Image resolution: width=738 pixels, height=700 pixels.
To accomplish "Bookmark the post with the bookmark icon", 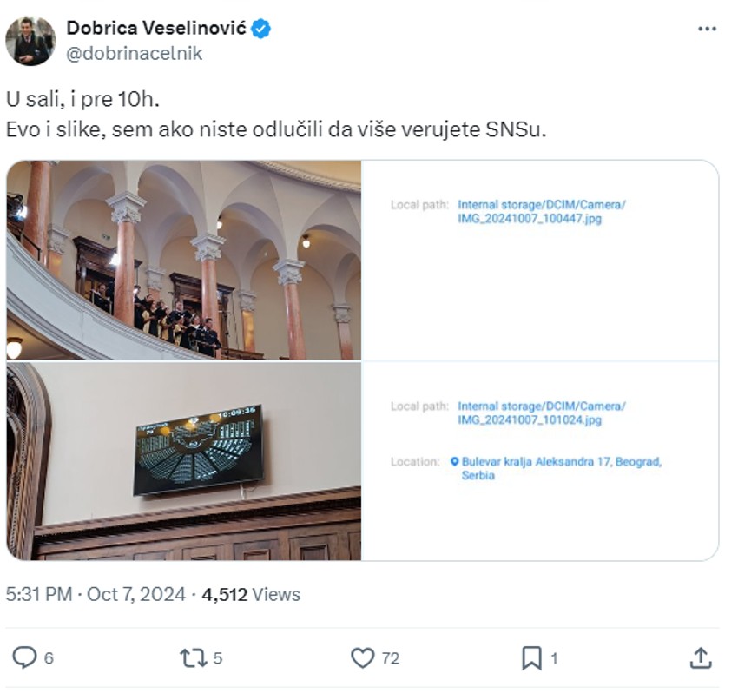I will (531, 657).
